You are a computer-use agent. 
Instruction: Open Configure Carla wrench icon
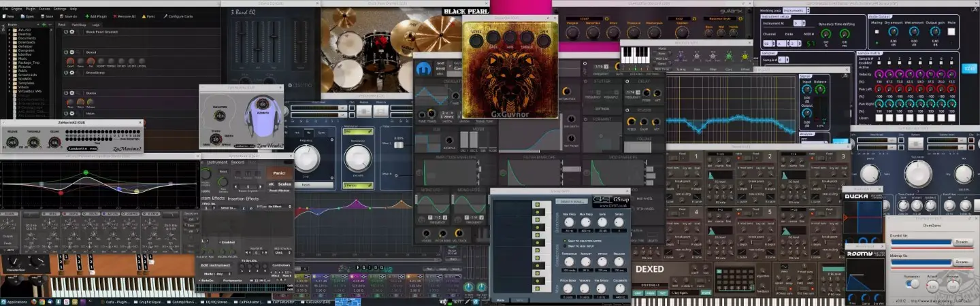164,16
